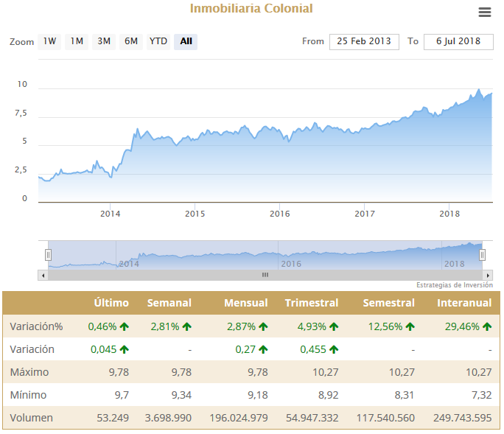
Task: Click the navigator scrollbar grip thumb
Action: 265,275
